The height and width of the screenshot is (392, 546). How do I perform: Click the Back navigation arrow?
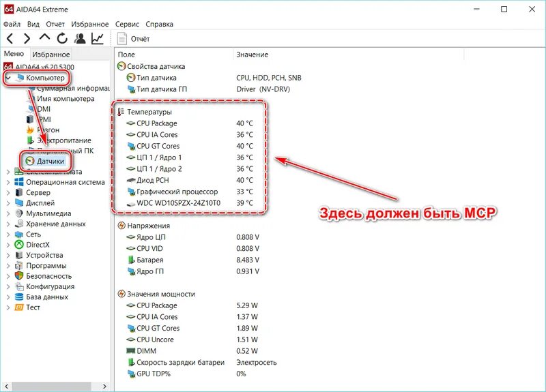coord(10,38)
